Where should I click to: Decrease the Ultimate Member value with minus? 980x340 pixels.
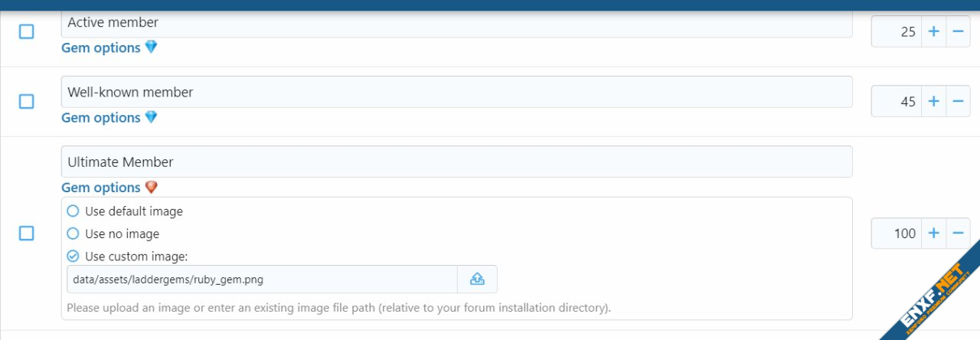pos(958,234)
